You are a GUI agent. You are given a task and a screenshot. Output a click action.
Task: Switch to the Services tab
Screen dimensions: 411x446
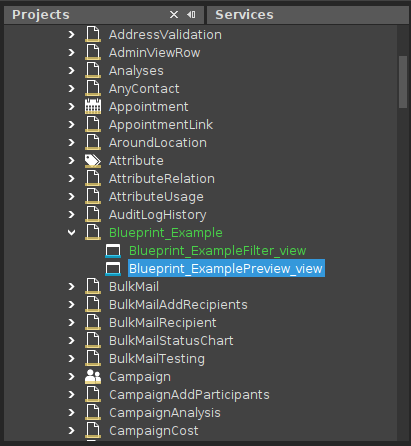click(244, 15)
